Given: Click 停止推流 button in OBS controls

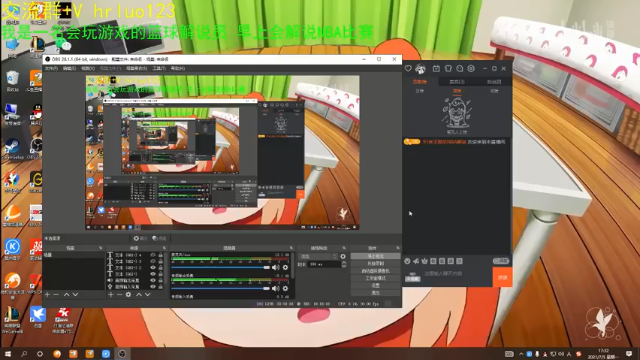Looking at the screenshot, I should coord(375,256).
